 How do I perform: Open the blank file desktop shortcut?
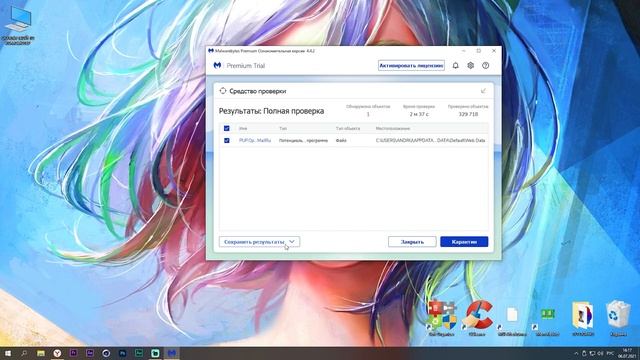512,321
